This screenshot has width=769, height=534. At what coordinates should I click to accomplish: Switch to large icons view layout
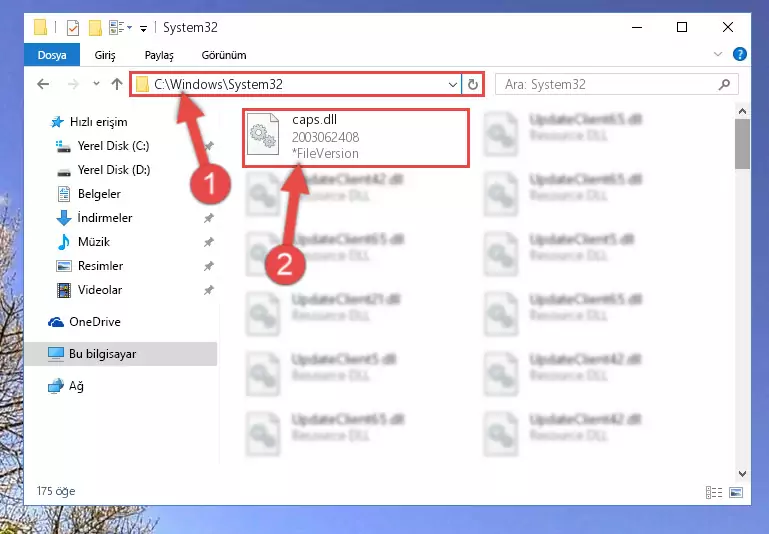coord(736,492)
